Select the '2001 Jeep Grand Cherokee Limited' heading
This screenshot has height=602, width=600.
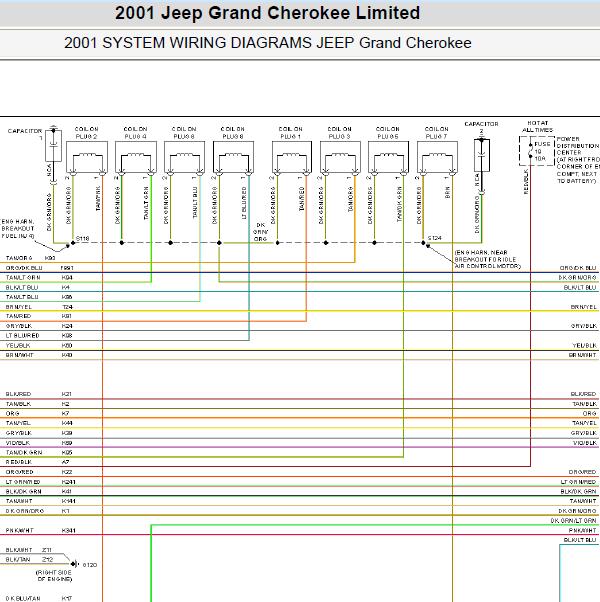point(268,13)
